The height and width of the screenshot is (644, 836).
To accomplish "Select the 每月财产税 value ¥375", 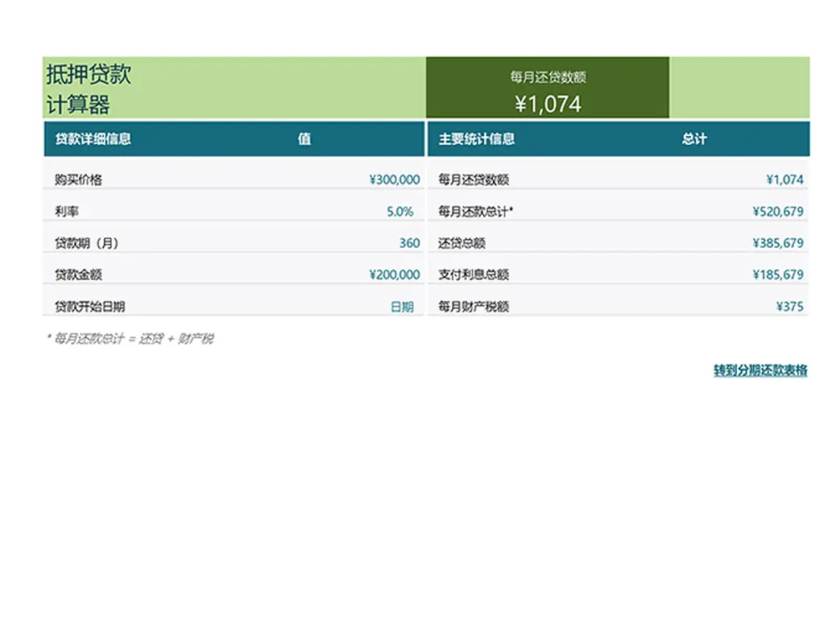I will click(x=789, y=307).
